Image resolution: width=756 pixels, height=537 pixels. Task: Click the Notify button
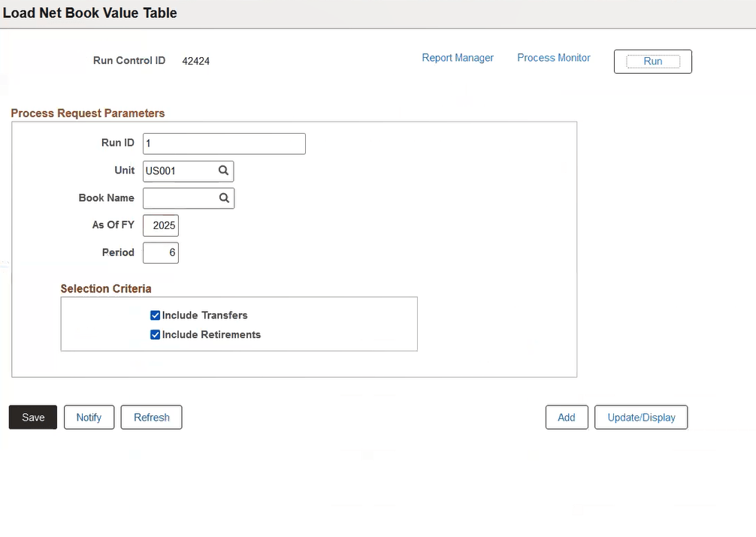pyautogui.click(x=89, y=417)
